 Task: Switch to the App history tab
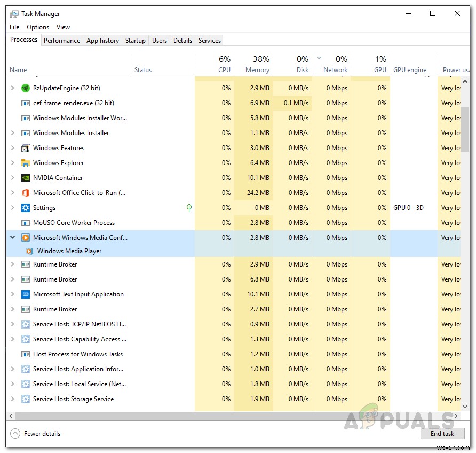[x=102, y=40]
